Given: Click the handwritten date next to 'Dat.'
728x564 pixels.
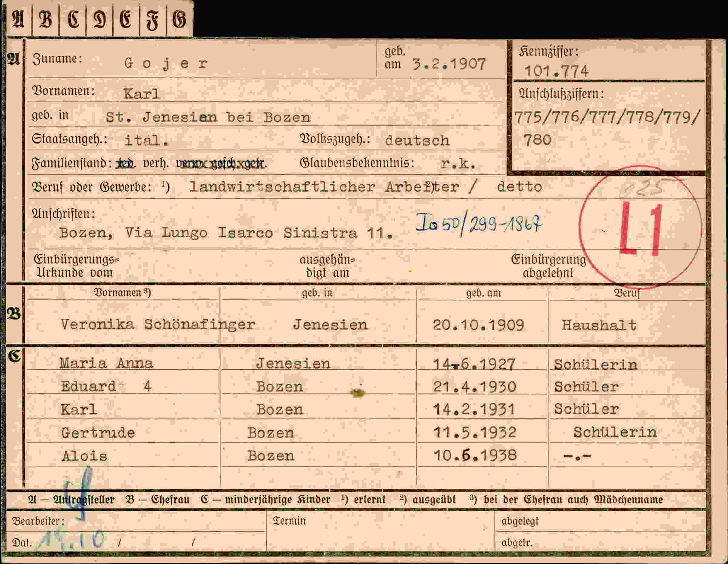Looking at the screenshot, I should click(x=72, y=540).
